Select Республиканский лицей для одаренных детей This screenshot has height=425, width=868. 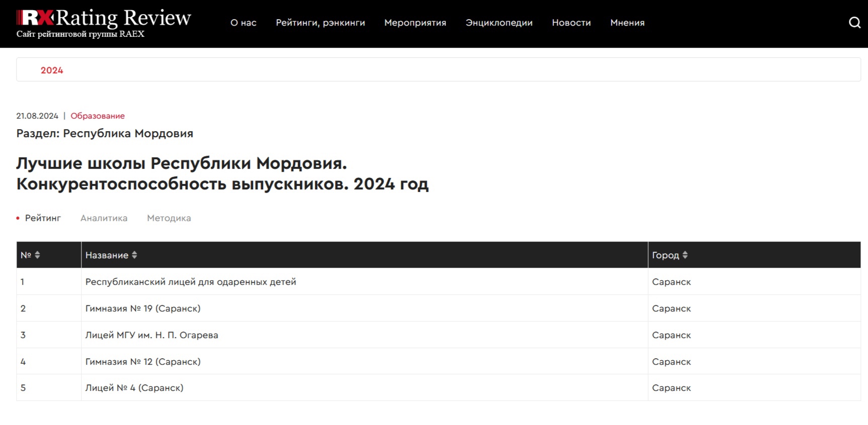(x=191, y=282)
